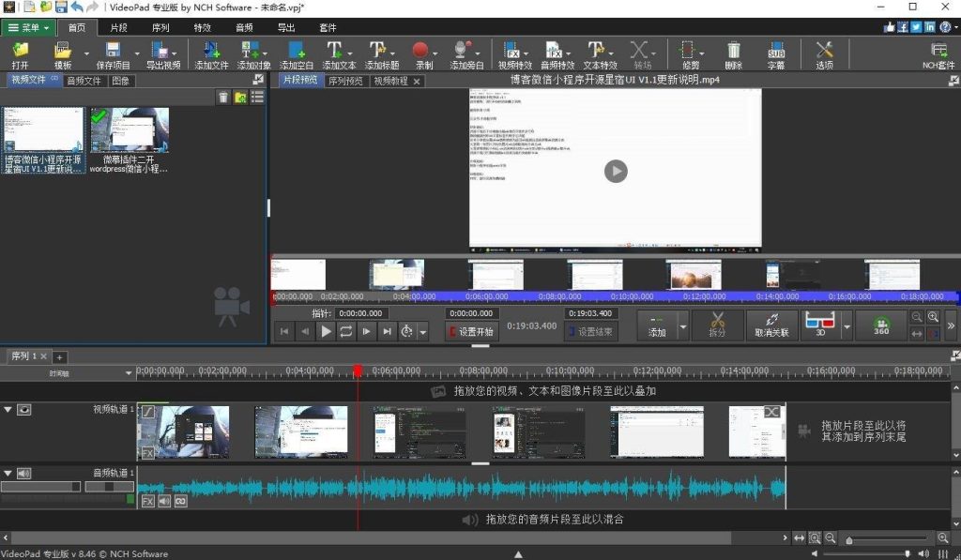Toggle the 取消关联 (unlink) button
This screenshot has height=560, width=961.
point(773,326)
